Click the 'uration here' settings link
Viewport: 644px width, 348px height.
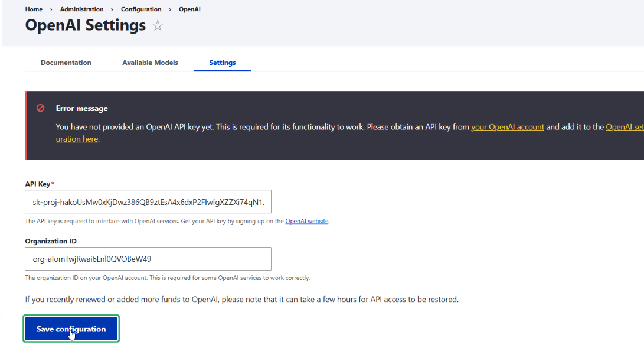77,139
